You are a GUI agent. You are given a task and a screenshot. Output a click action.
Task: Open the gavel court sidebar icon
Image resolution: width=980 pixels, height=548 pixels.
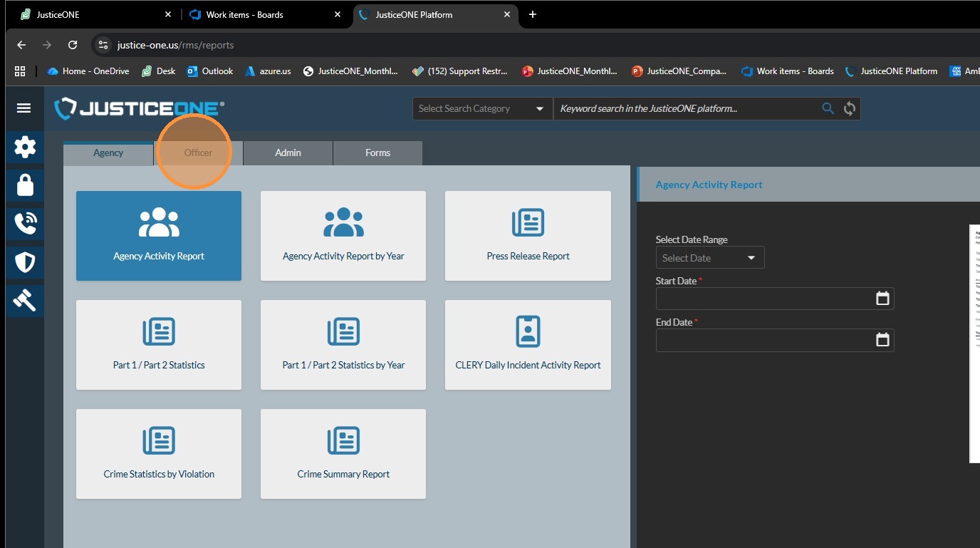click(25, 300)
